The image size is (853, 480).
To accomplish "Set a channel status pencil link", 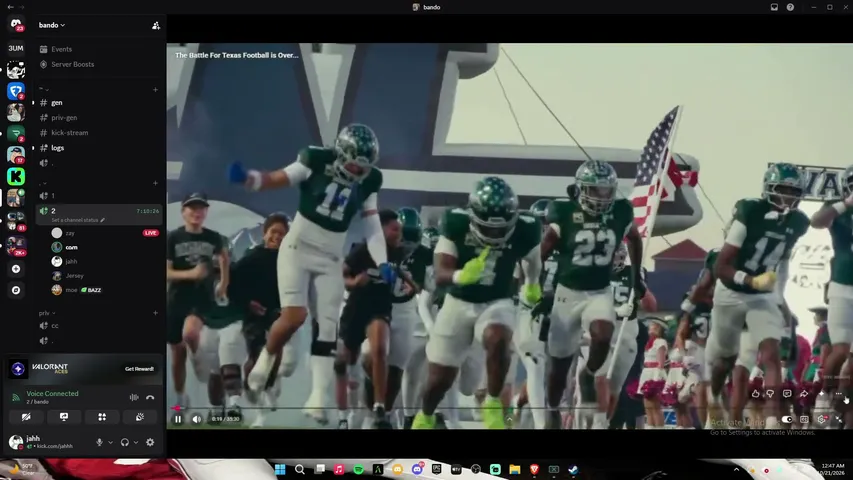I will (x=78, y=220).
